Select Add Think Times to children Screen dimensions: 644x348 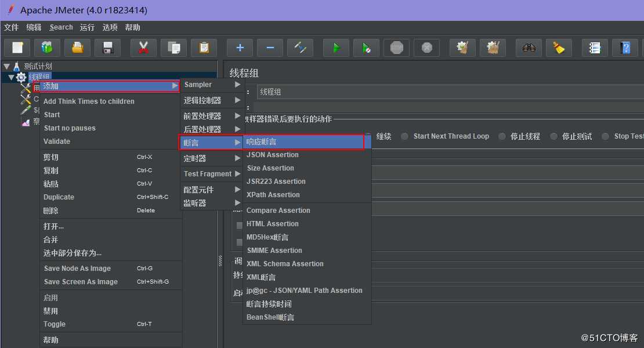tap(111, 101)
